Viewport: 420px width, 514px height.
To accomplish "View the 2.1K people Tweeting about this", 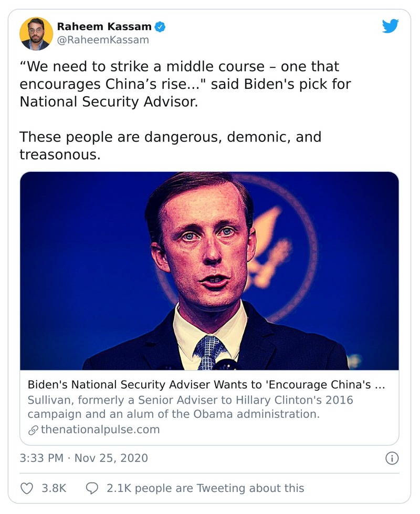I will coord(205,488).
